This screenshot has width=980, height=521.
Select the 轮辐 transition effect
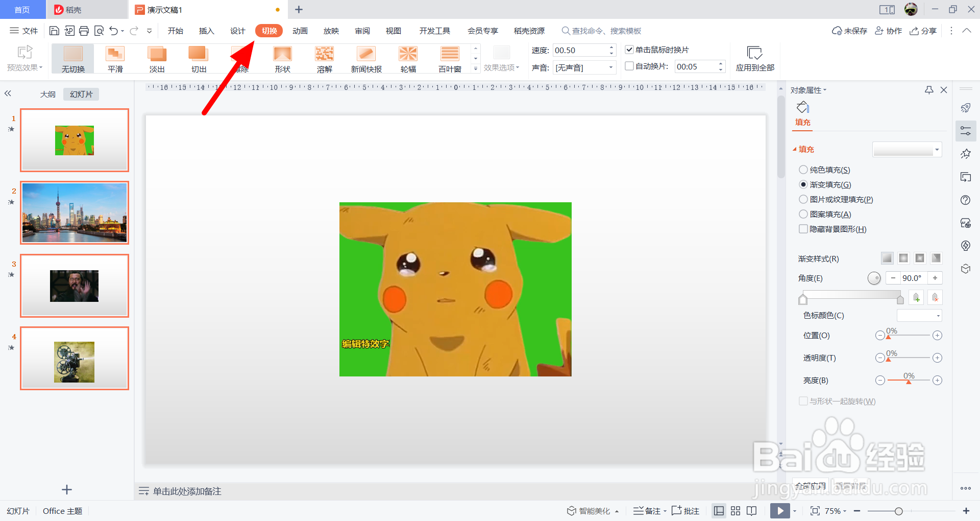408,59
